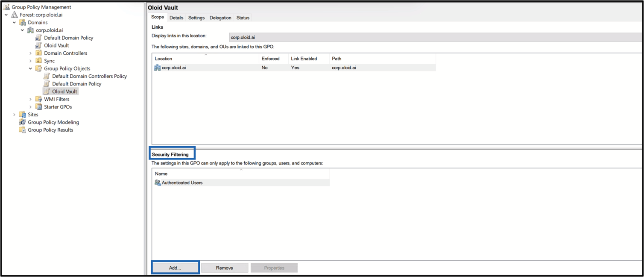Screen dimensions: 644x277
Task: Switch to the Scope tab
Action: pos(158,17)
